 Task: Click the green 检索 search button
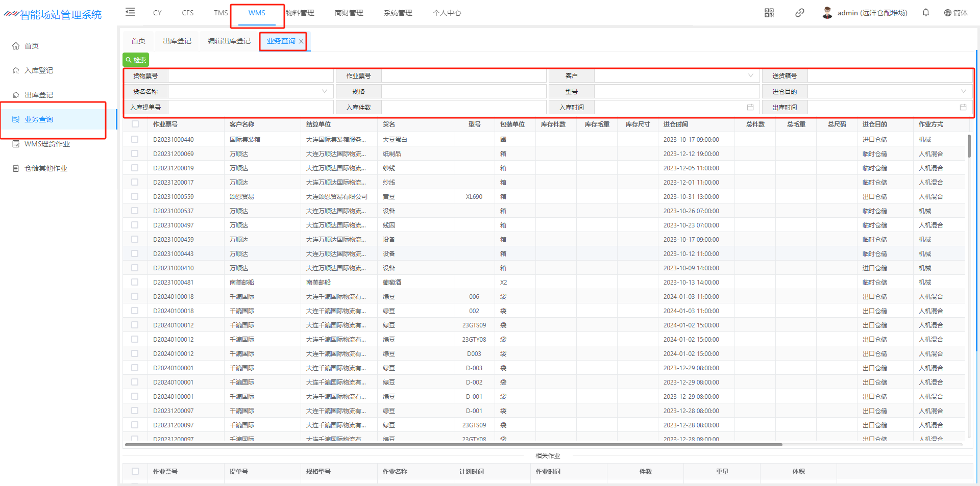(x=136, y=60)
